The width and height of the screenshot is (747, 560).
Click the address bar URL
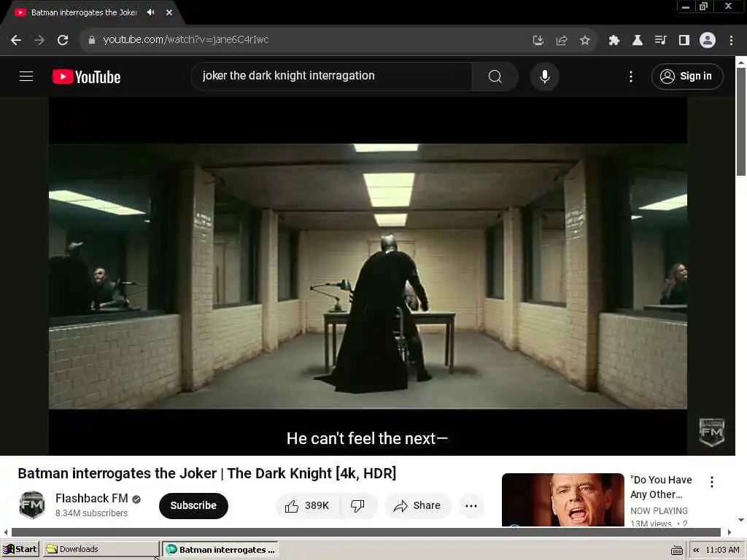click(186, 39)
